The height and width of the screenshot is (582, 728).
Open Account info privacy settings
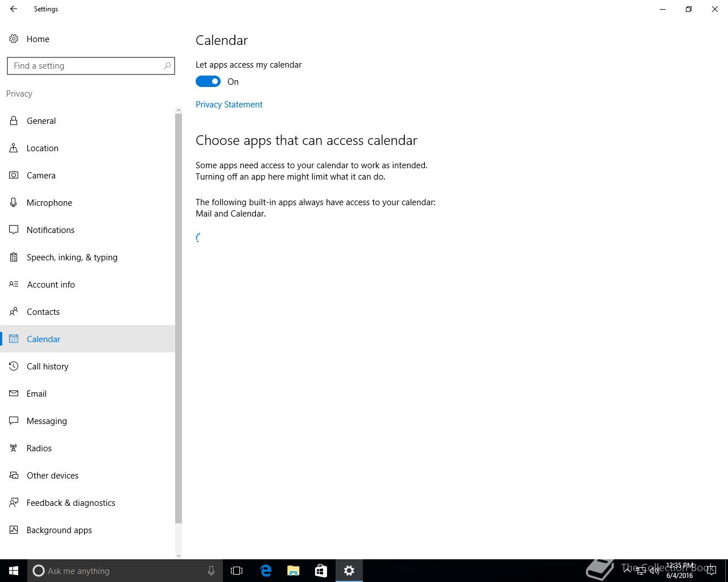coord(88,284)
